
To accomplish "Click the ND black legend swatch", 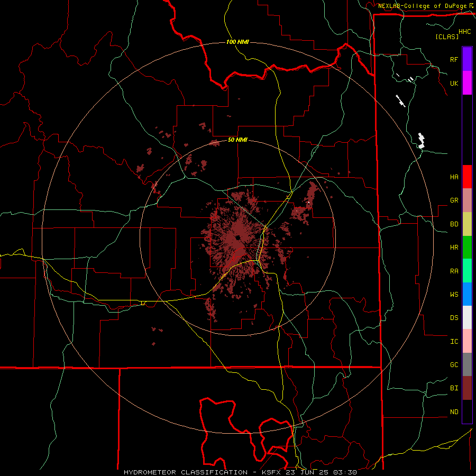I will click(467, 411).
